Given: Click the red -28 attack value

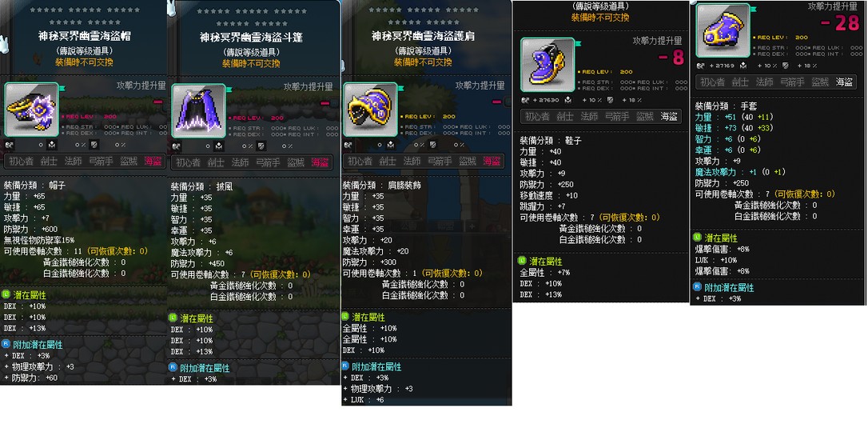Looking at the screenshot, I should (x=840, y=24).
